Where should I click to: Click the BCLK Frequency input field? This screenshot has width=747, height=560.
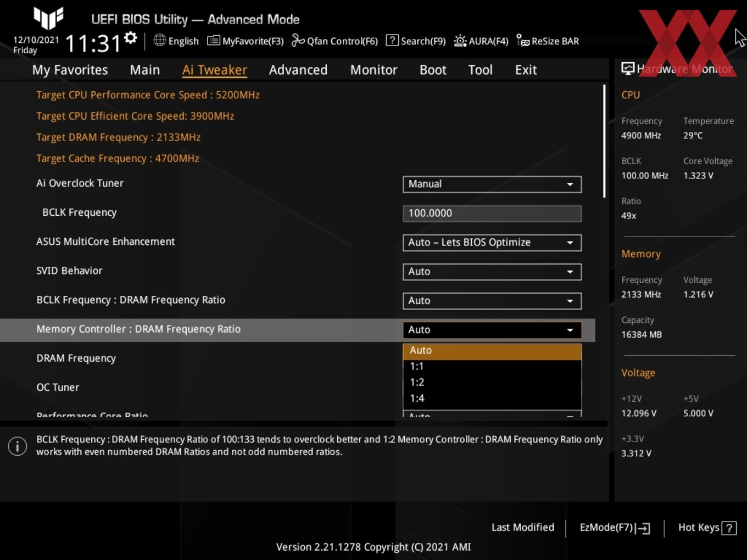492,213
